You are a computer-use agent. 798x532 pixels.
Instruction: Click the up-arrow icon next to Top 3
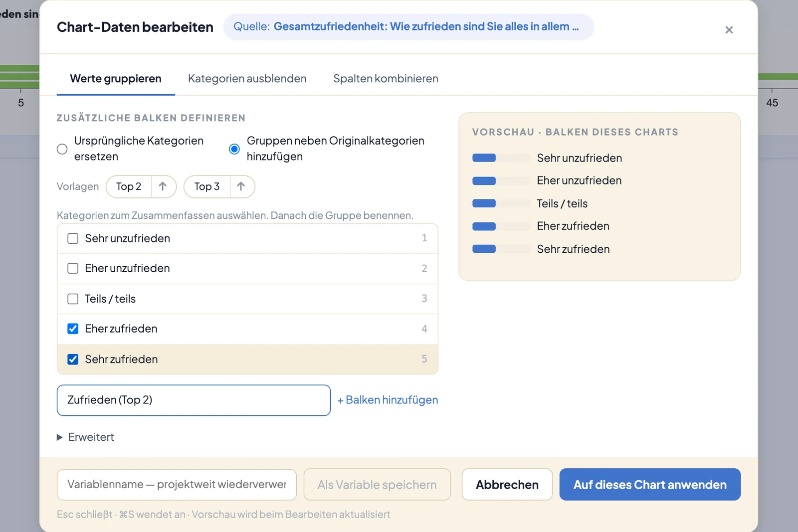pos(241,186)
